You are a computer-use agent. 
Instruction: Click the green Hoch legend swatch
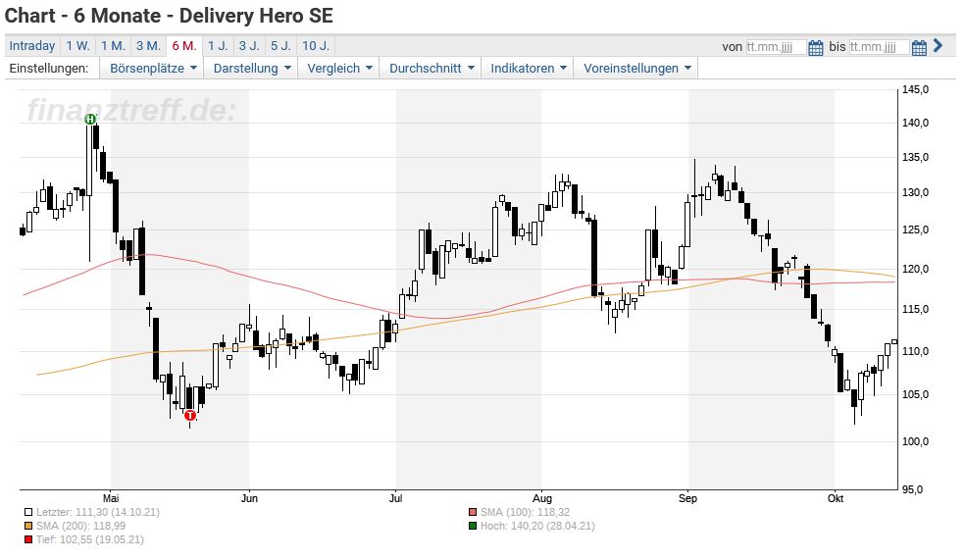tap(473, 526)
